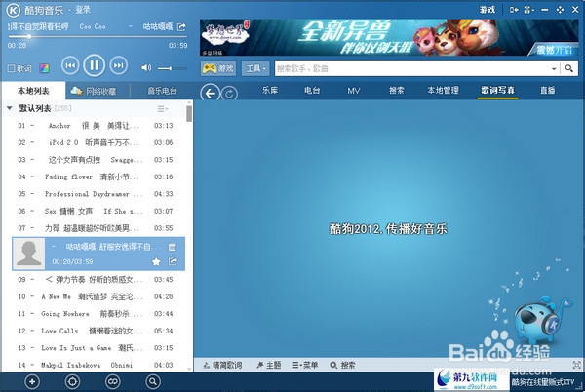Select song 01 Anchor in the list
The image size is (585, 392).
coord(96,126)
